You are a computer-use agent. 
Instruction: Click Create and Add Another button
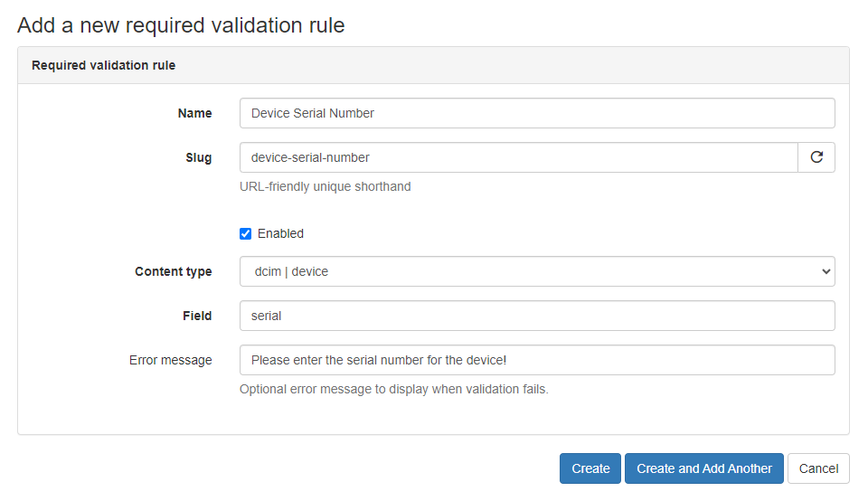pyautogui.click(x=703, y=468)
